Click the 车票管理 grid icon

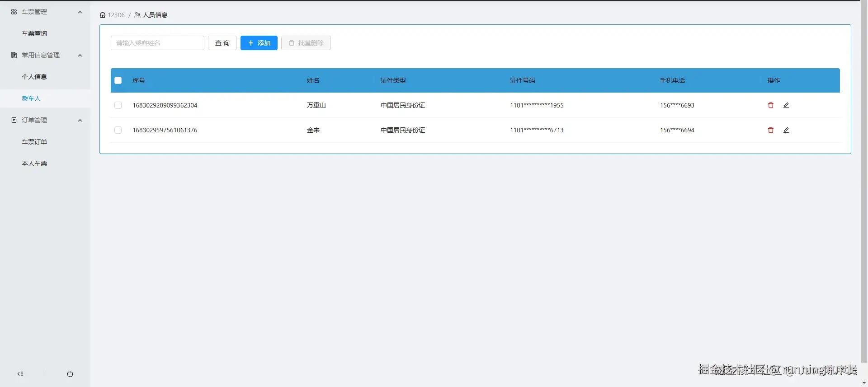pos(14,12)
